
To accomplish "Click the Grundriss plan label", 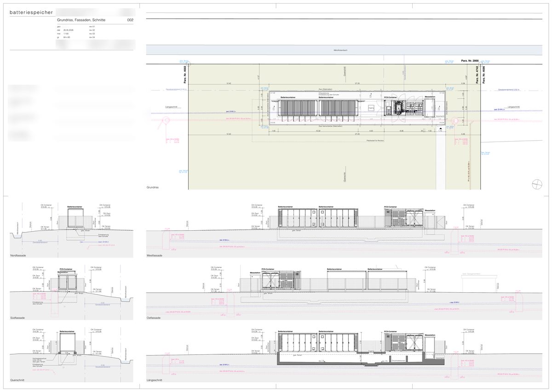I will tap(153, 187).
